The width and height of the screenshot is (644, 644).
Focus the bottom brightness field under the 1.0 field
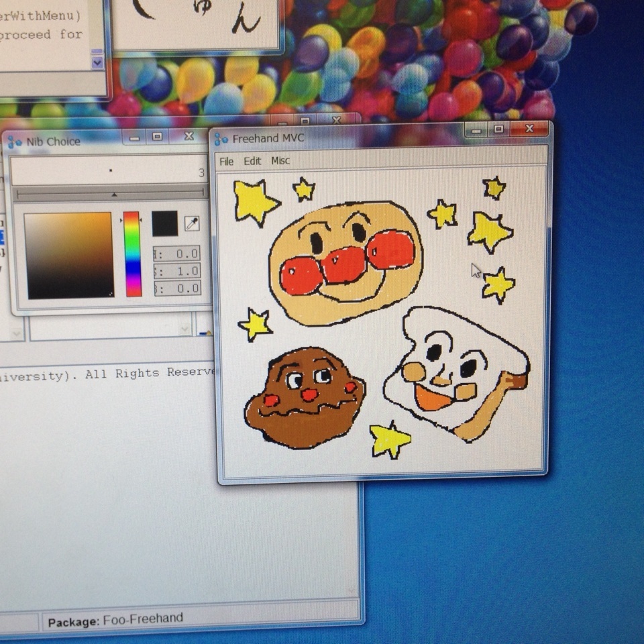pos(177,288)
